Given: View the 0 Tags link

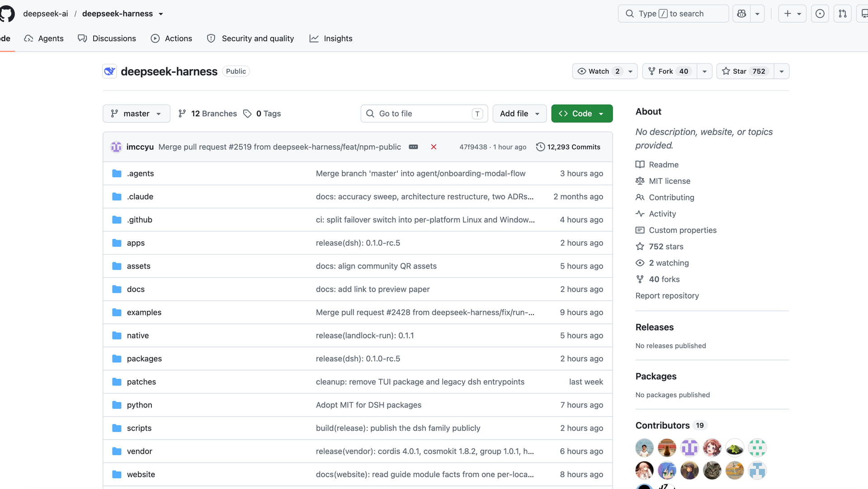Looking at the screenshot, I should pos(262,114).
